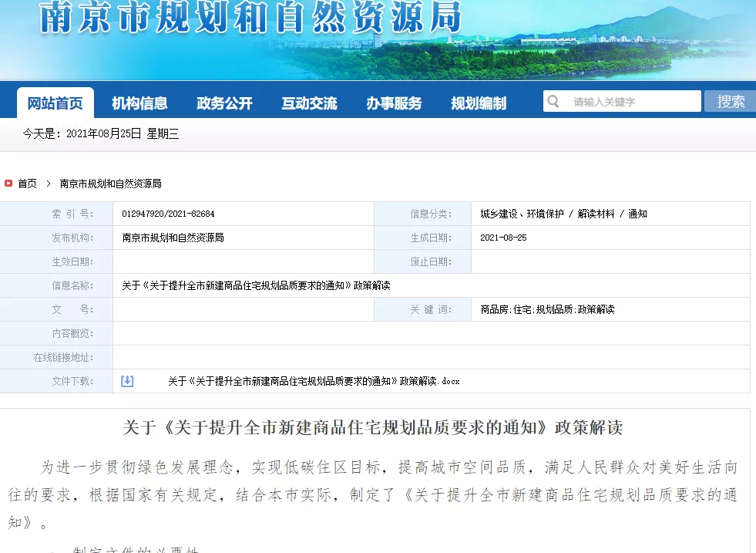The image size is (756, 553).
Task: Click the blue download icon beside 文件下载
Action: [x=127, y=381]
